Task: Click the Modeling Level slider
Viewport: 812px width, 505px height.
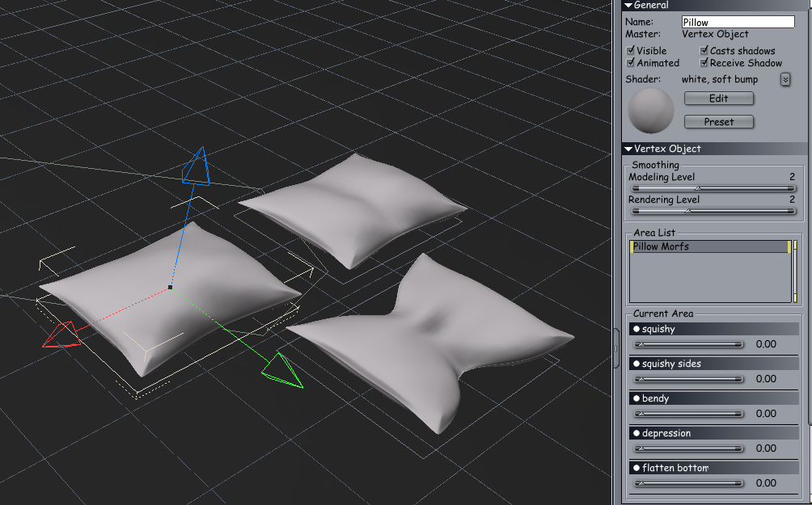Action: pyautogui.click(x=713, y=188)
